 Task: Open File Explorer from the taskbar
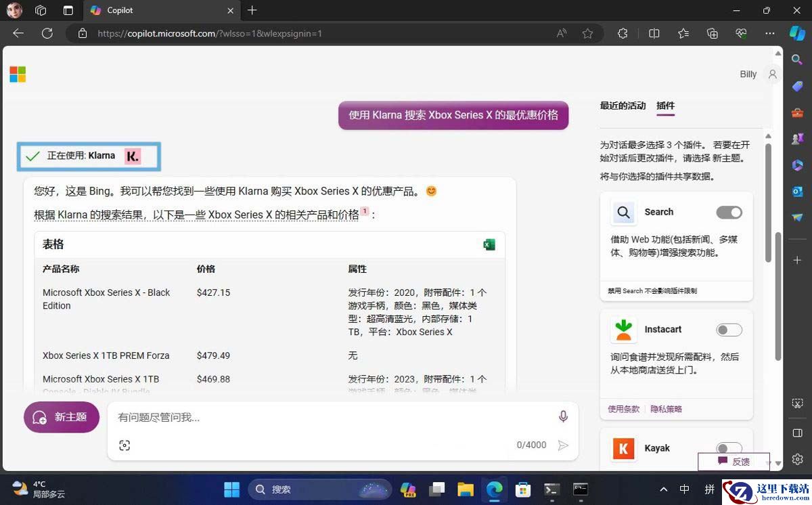[x=465, y=489]
